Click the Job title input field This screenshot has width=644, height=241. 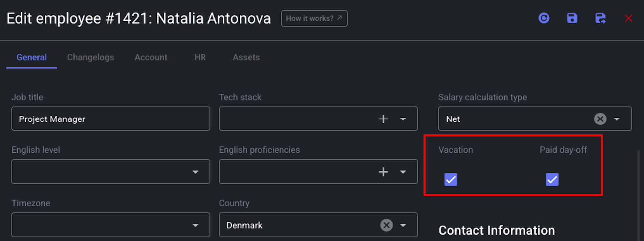[110, 119]
